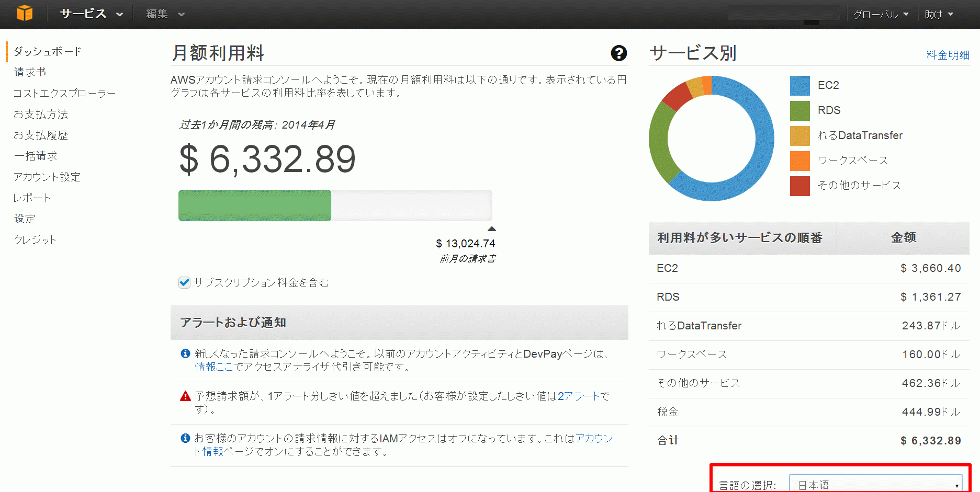
Task: Click the 243.87ドル amount
Action: (931, 326)
